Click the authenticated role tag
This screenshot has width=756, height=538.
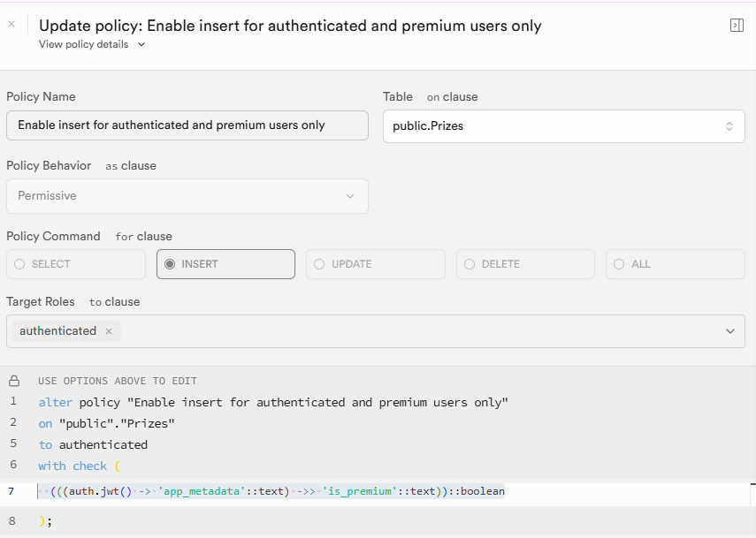click(57, 331)
